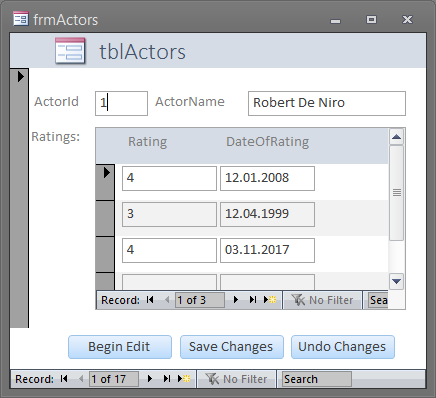Click the subform No Filter indicator
Image resolution: width=436 pixels, height=398 pixels.
(x=322, y=300)
